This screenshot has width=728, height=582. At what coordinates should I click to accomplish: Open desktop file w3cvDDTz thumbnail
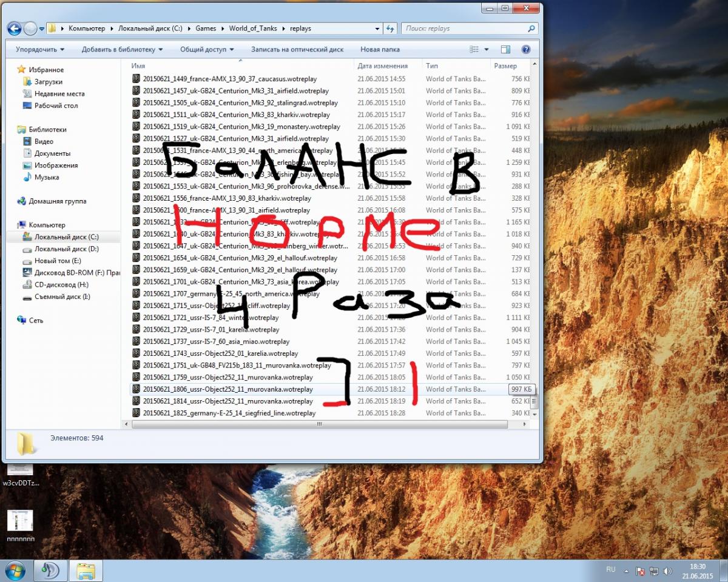(x=20, y=473)
